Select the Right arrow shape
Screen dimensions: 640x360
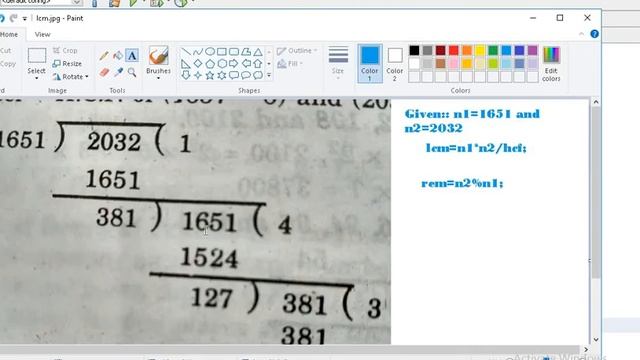234,64
